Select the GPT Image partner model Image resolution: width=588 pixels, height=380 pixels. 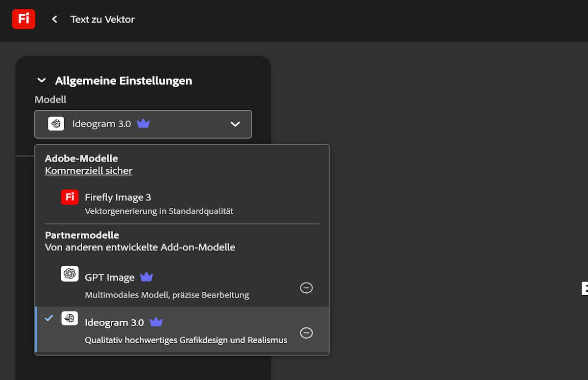tap(182, 284)
